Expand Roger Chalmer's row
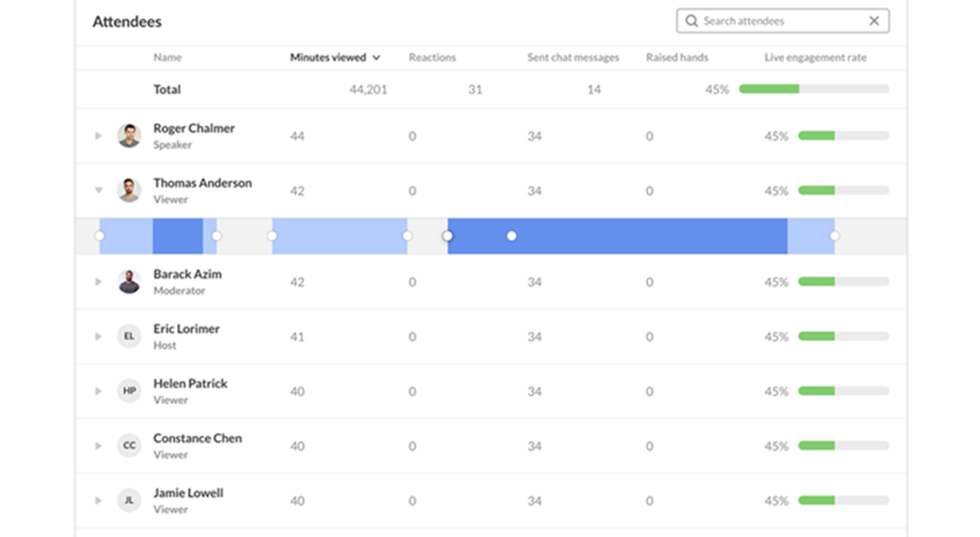Viewport: 980px width, 537px height. click(x=99, y=136)
